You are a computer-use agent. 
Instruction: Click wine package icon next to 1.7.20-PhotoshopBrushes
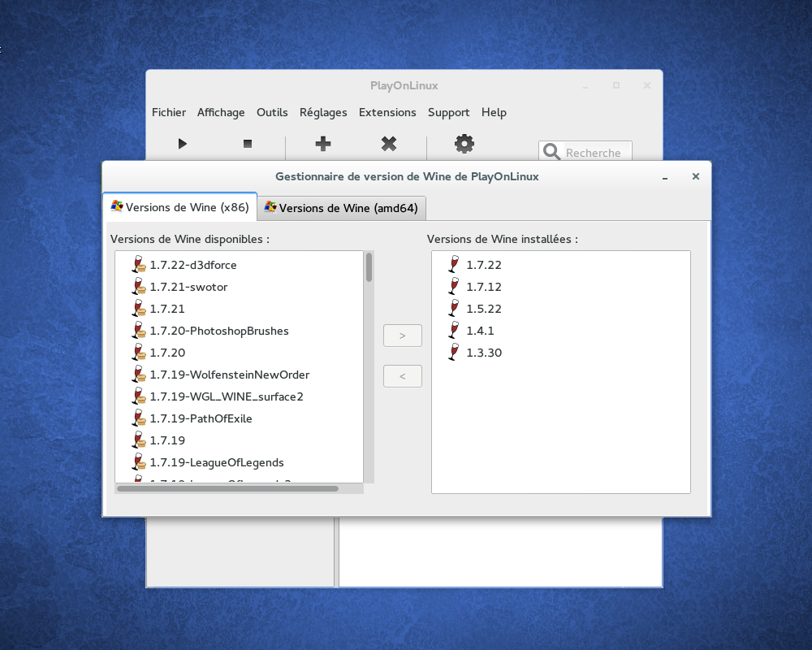(x=139, y=330)
